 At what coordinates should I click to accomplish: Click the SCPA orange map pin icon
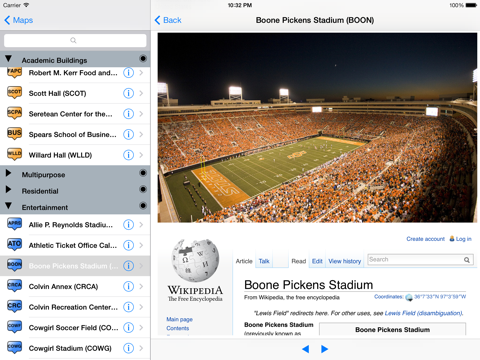pyautogui.click(x=14, y=113)
